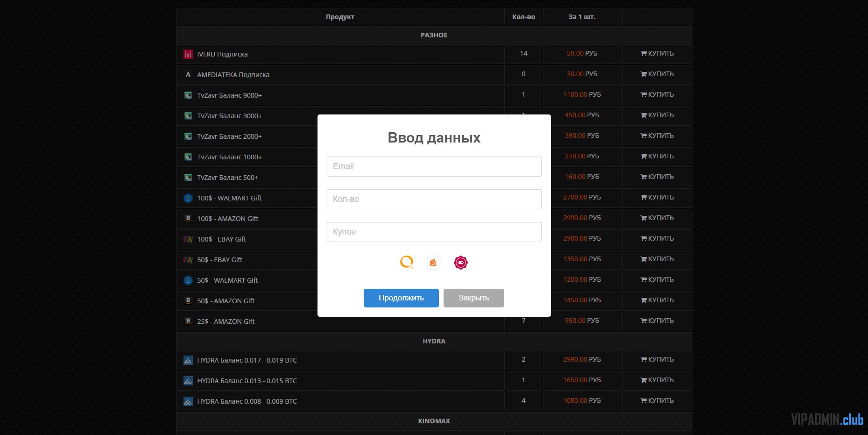
Task: Click КУПИТЬ for HYDRA Баланс 0.017 - 0.019 BTC
Action: point(657,359)
